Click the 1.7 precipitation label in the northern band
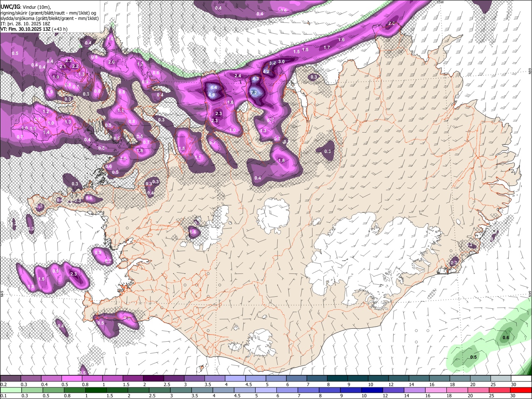The height and width of the screenshot is (399, 532). [x=327, y=47]
